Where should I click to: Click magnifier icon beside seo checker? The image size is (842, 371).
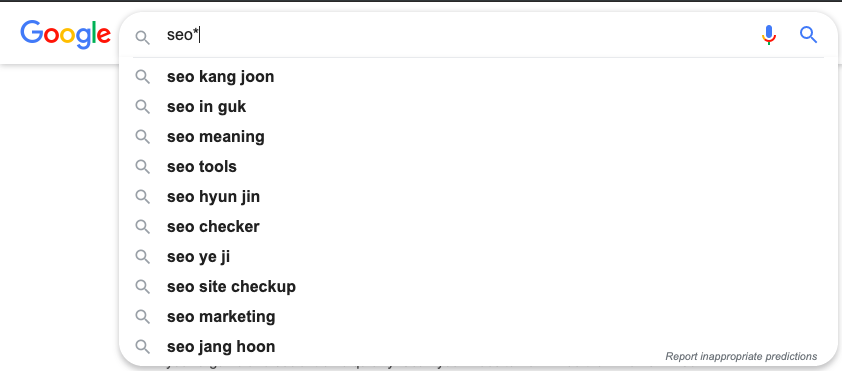click(x=142, y=227)
